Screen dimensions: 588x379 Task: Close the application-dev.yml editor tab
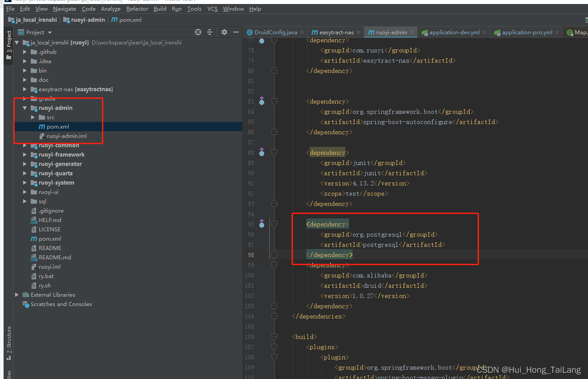485,32
